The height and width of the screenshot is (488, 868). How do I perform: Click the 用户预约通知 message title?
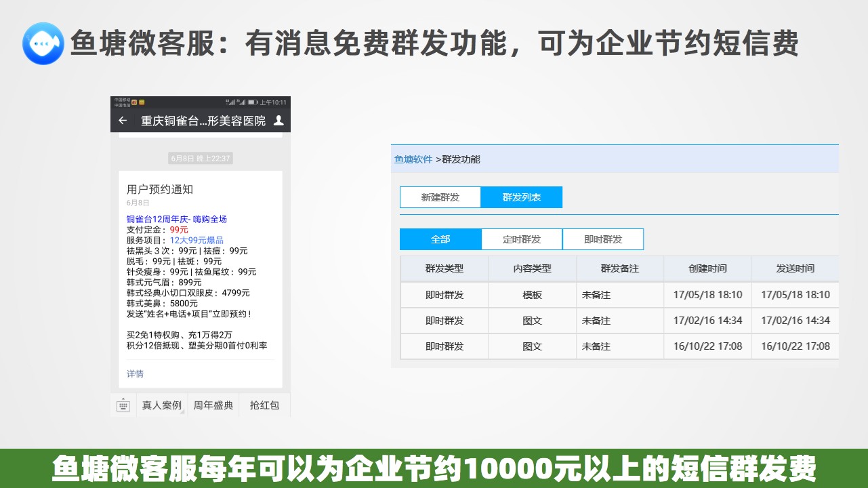point(160,189)
